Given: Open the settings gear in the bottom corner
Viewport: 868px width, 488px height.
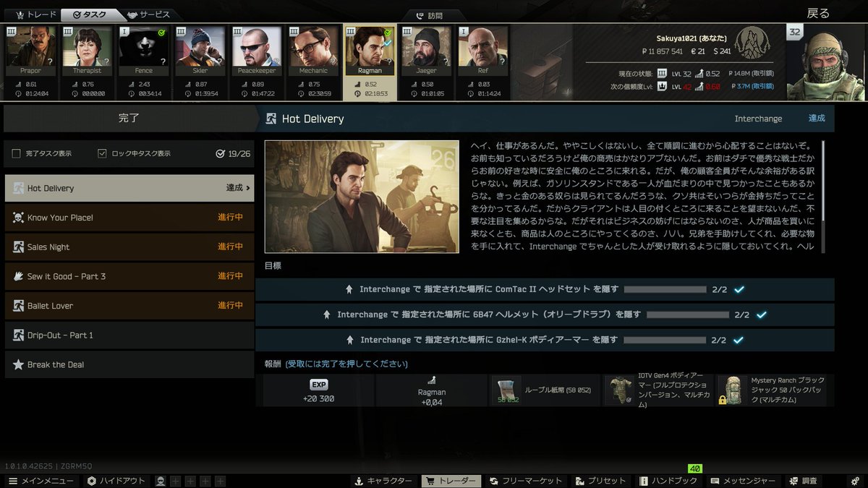Looking at the screenshot, I should (x=855, y=481).
